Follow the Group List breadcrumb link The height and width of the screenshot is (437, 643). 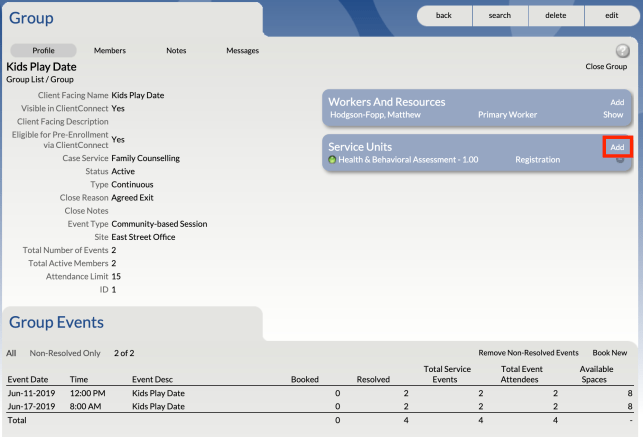(25, 80)
